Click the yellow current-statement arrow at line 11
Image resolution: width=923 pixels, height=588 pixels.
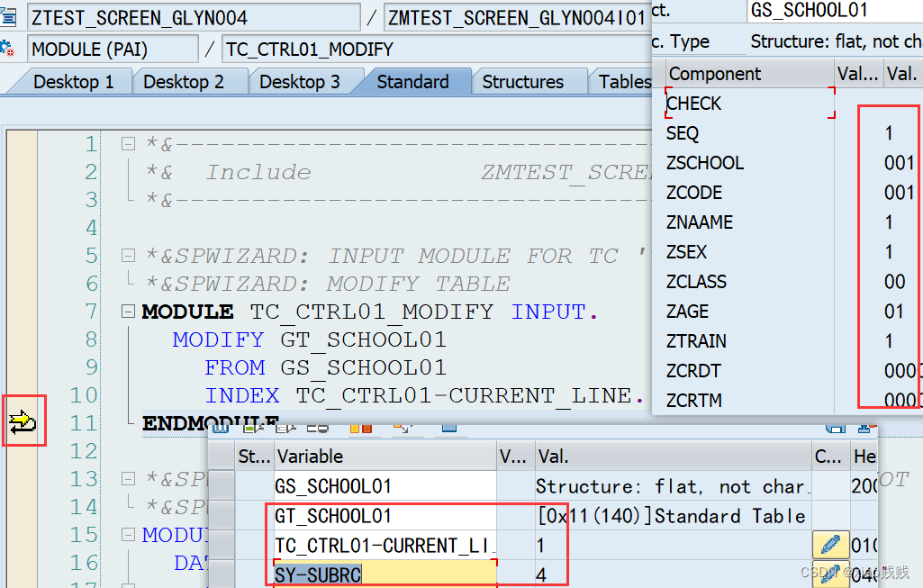click(x=23, y=422)
